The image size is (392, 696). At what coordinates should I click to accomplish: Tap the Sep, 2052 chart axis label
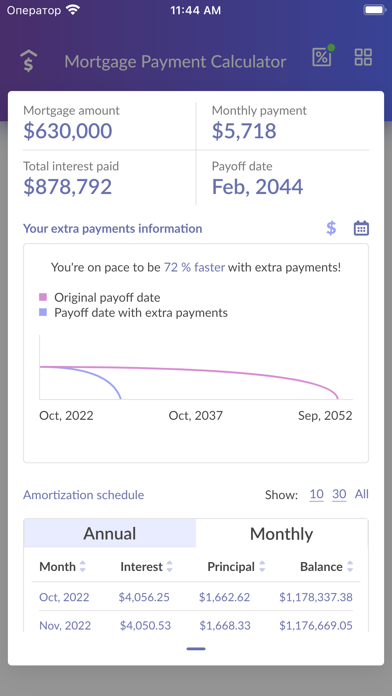click(x=325, y=416)
